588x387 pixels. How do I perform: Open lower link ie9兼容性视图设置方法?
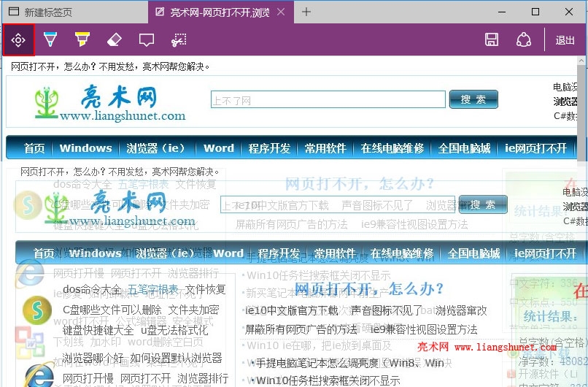click(x=424, y=329)
